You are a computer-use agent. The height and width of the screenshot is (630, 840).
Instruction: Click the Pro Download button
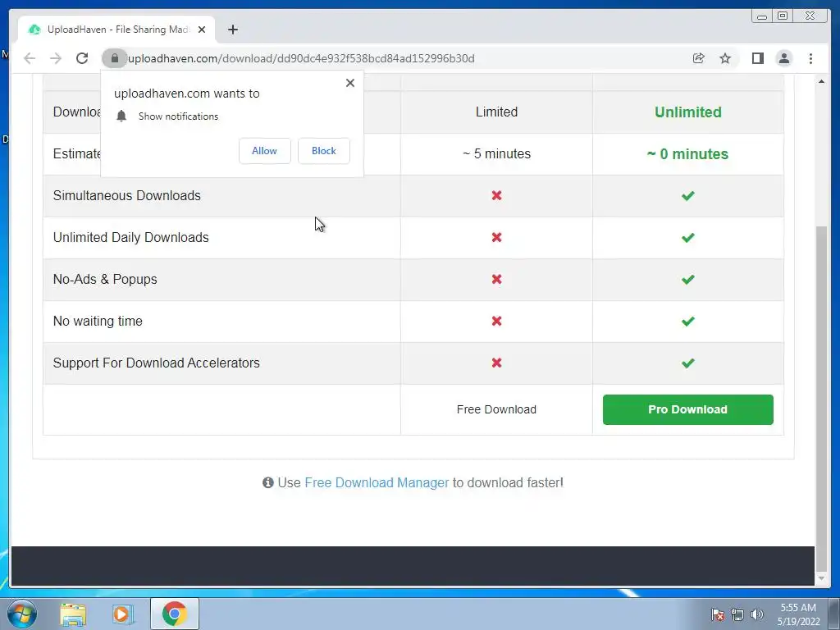pyautogui.click(x=688, y=410)
